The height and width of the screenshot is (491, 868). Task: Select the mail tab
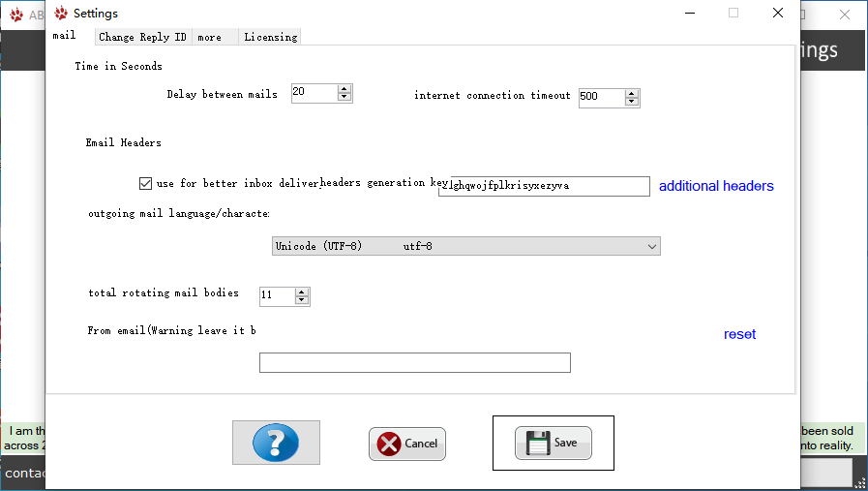point(64,36)
